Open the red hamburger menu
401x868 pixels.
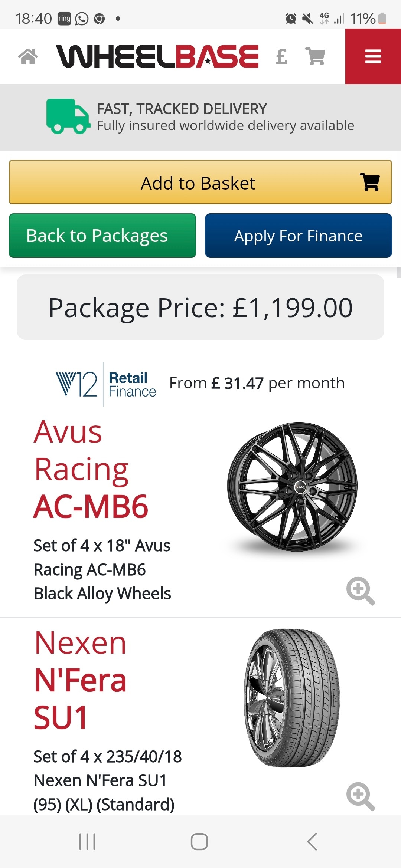click(373, 56)
